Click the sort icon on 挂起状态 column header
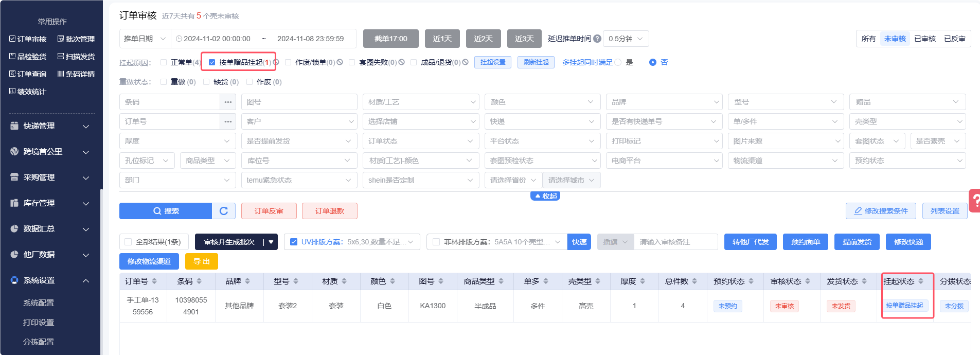 [x=921, y=281]
